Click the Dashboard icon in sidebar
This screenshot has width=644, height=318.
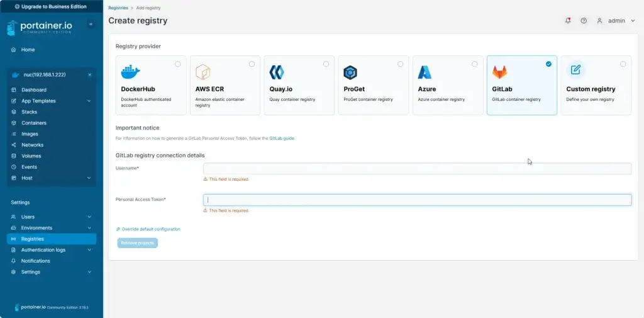(x=14, y=89)
